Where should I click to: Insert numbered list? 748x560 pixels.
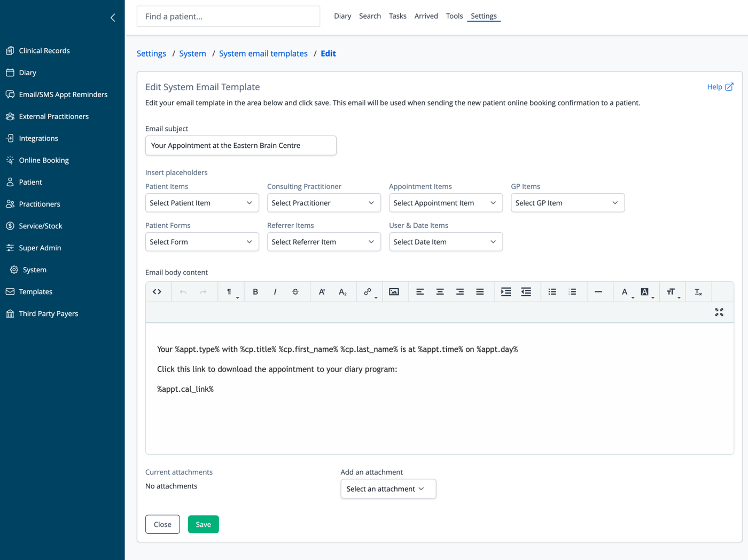[x=572, y=292]
